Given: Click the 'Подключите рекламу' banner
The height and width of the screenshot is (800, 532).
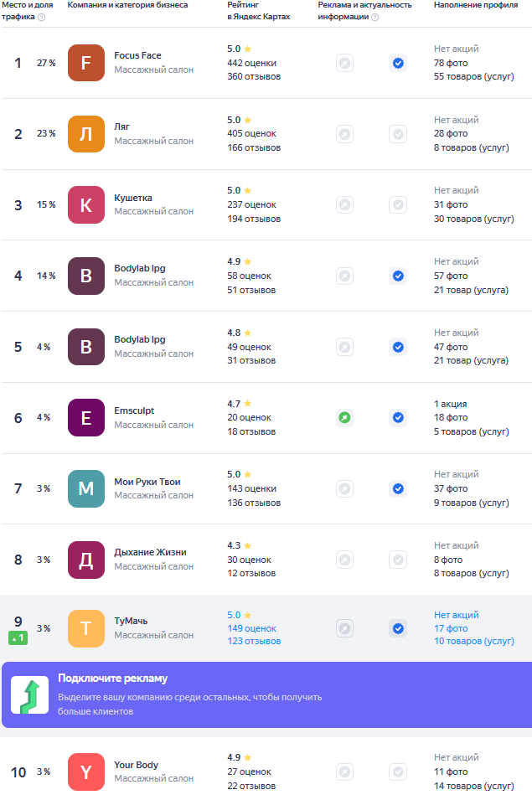Looking at the screenshot, I should tap(266, 695).
